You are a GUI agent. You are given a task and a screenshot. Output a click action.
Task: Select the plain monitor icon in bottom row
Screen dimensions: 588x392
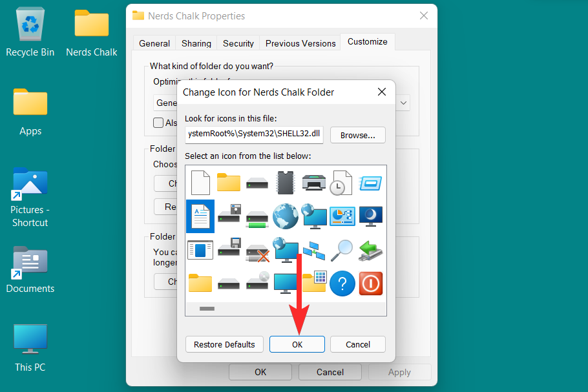[x=286, y=284]
